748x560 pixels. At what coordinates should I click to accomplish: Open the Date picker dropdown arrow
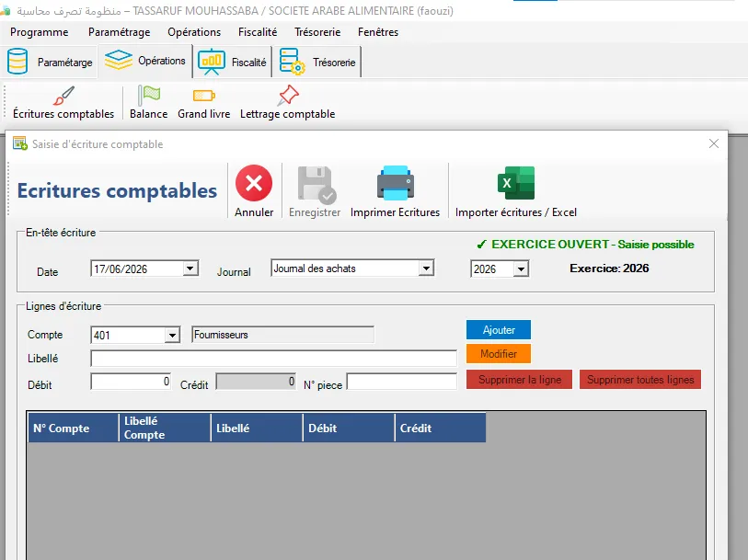190,269
